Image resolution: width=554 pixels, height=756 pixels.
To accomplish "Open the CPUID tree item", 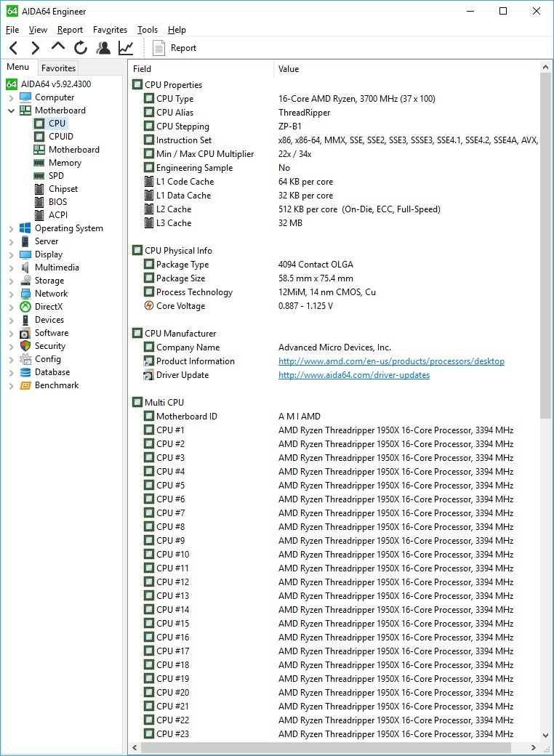I will click(x=61, y=137).
